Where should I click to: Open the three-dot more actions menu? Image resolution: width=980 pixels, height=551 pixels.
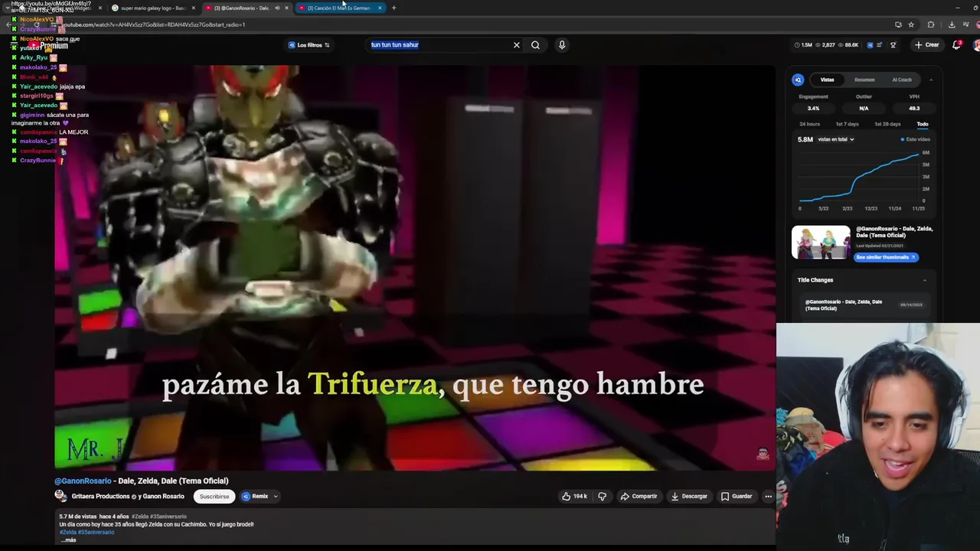point(768,496)
